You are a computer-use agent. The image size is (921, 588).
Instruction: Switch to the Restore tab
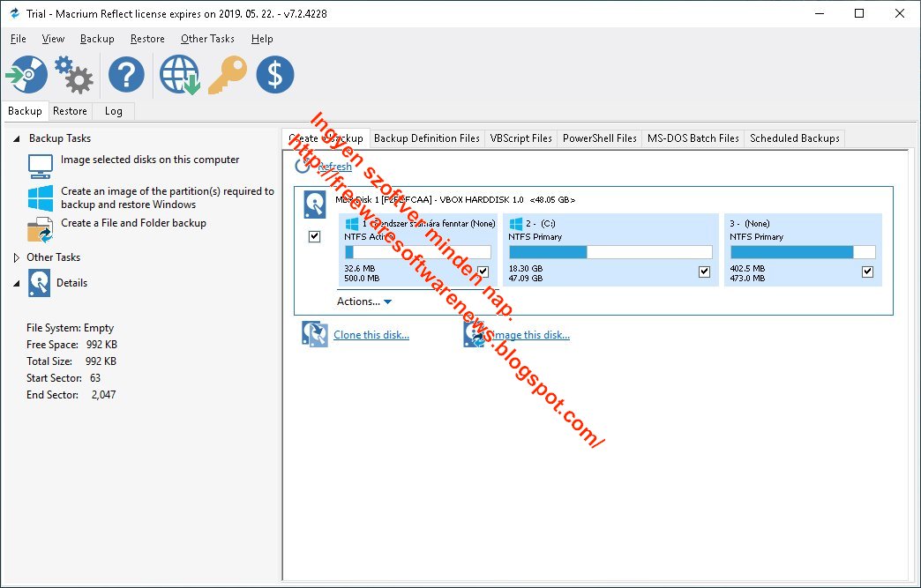pos(70,111)
